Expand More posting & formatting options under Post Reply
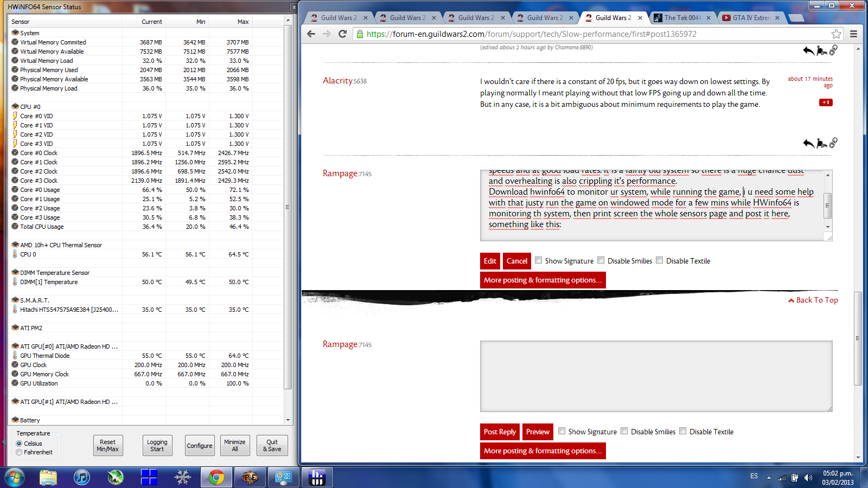 tap(543, 451)
